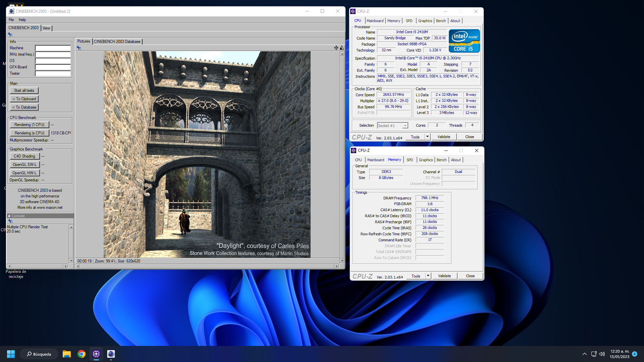Click the zoom triangle icon above the render
Viewport: 644px width, 362px height.
(x=342, y=48)
